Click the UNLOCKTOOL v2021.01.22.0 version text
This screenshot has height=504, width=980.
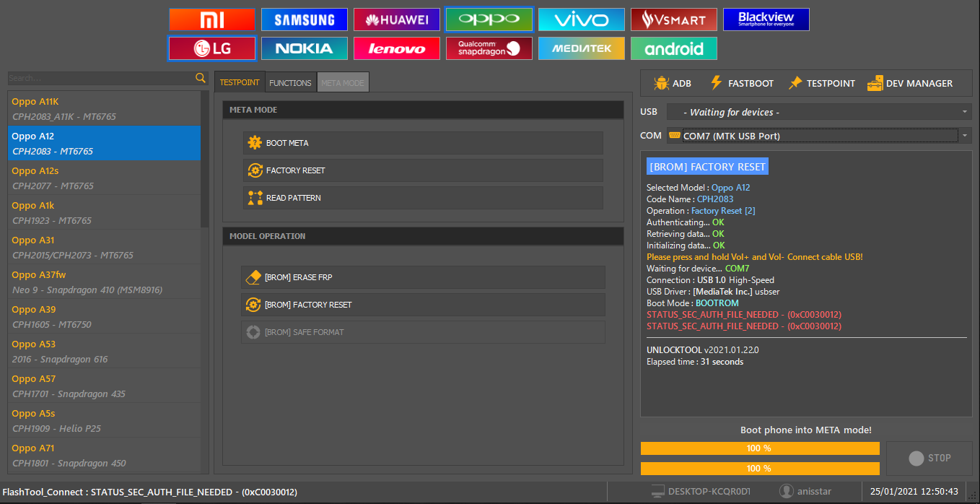click(x=703, y=350)
